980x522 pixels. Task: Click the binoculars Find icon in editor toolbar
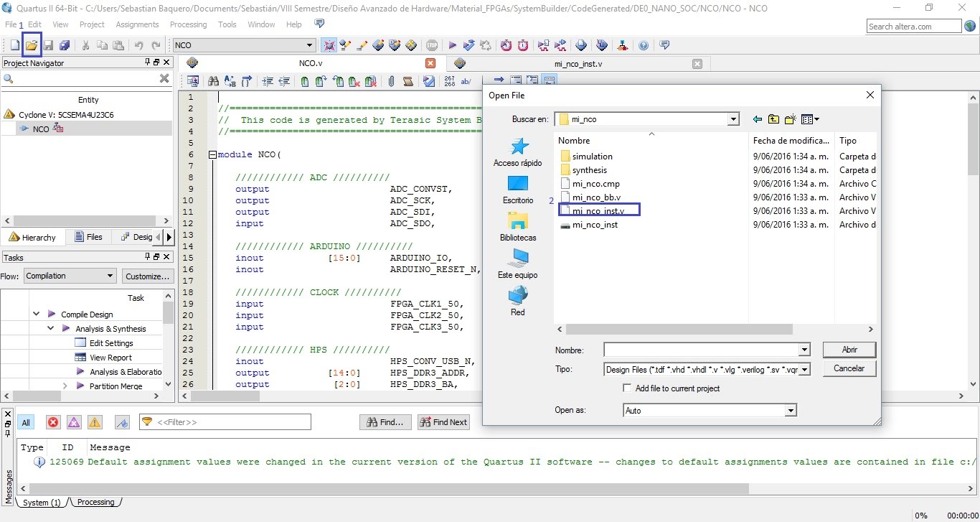point(213,81)
